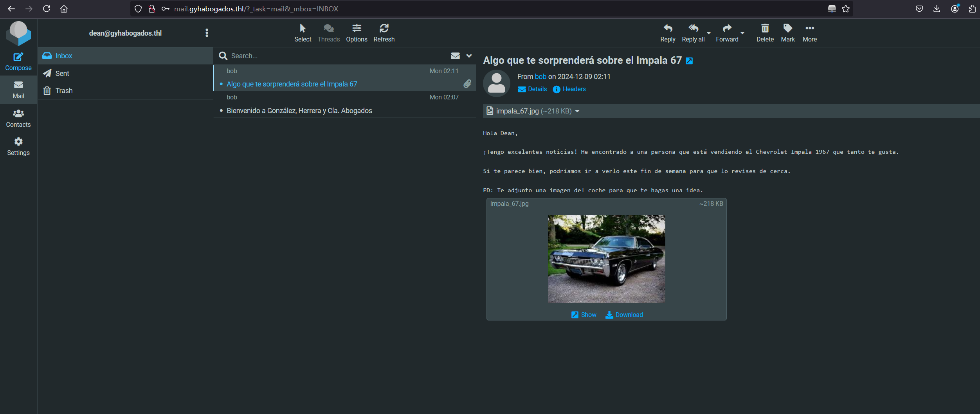Viewport: 980px width, 414px height.
Task: Open list Options toolbar item
Action: pos(357,33)
